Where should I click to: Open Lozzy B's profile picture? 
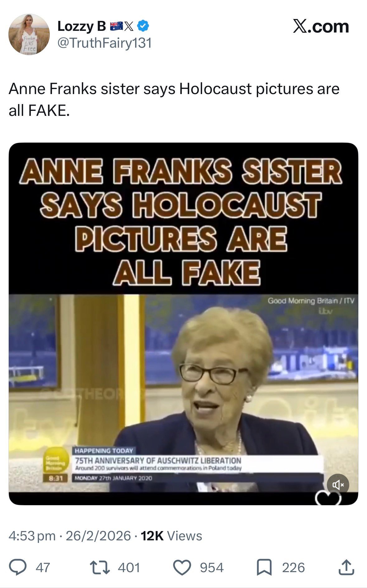(x=29, y=34)
